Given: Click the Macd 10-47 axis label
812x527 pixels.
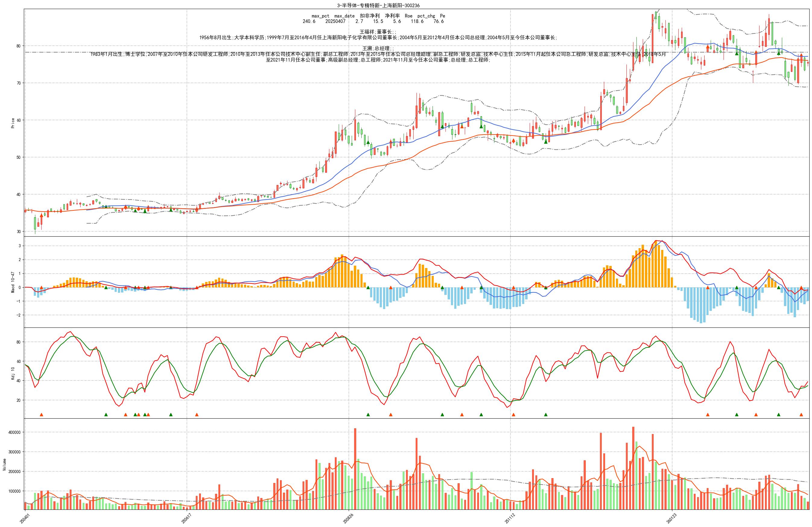Looking at the screenshot, I should pyautogui.click(x=13, y=282).
